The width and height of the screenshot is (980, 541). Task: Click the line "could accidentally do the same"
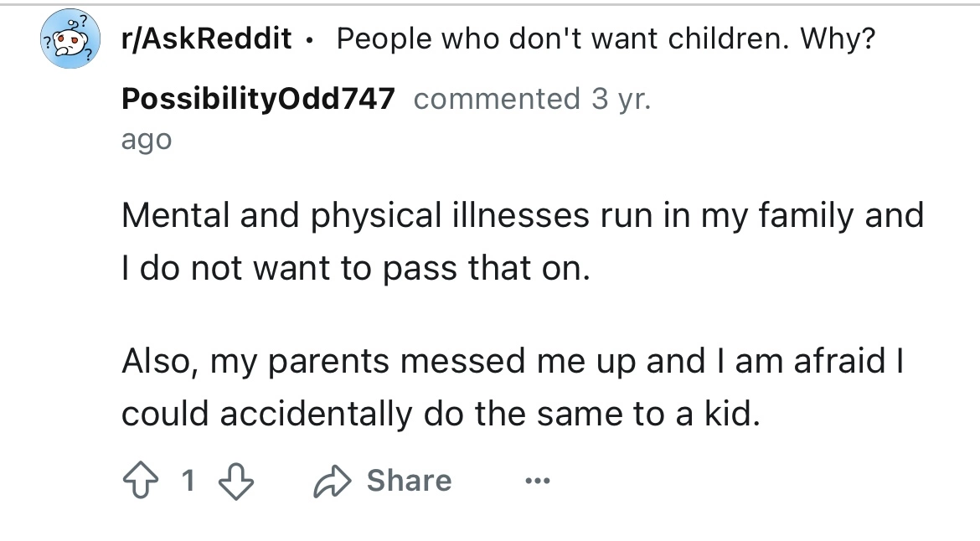[441, 415]
